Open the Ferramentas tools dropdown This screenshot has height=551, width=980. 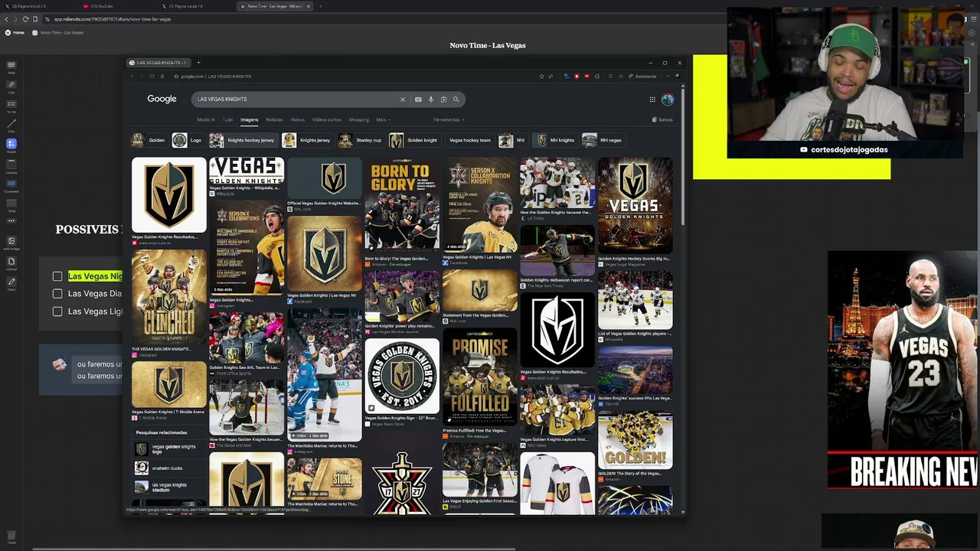pos(449,119)
